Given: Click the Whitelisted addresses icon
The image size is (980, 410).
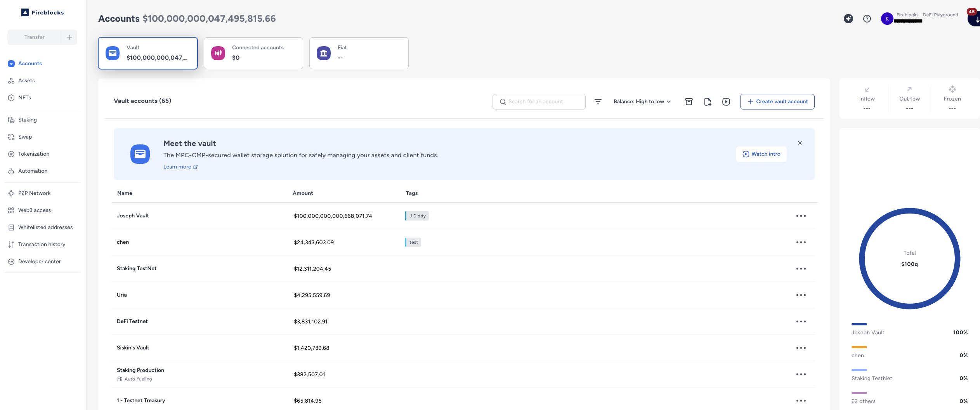Looking at the screenshot, I should point(11,228).
